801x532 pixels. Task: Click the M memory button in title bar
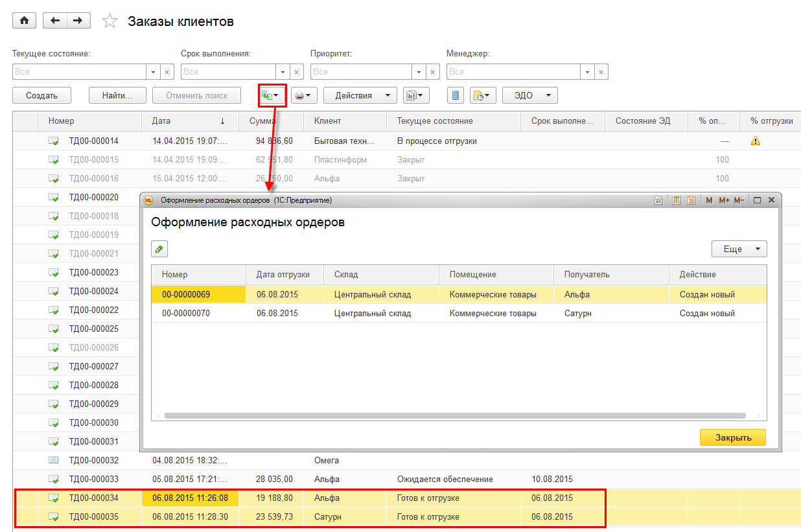click(709, 200)
